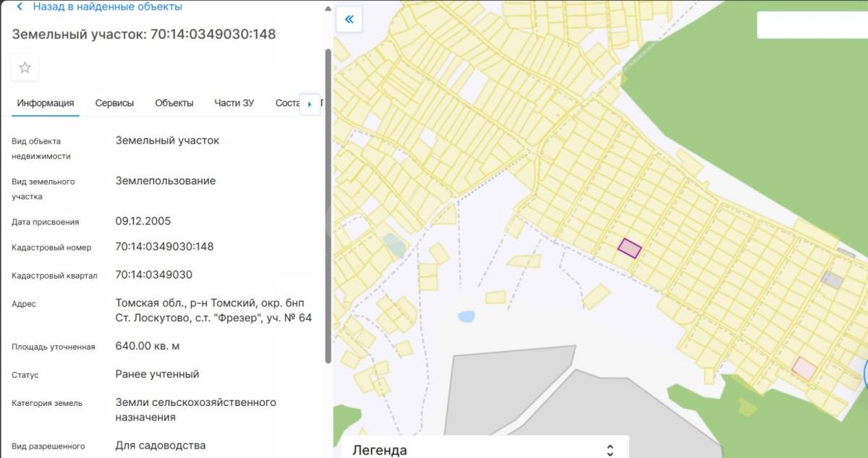The width and height of the screenshot is (868, 458).
Task: Click the back chevron icon at top left
Action: pos(19,7)
